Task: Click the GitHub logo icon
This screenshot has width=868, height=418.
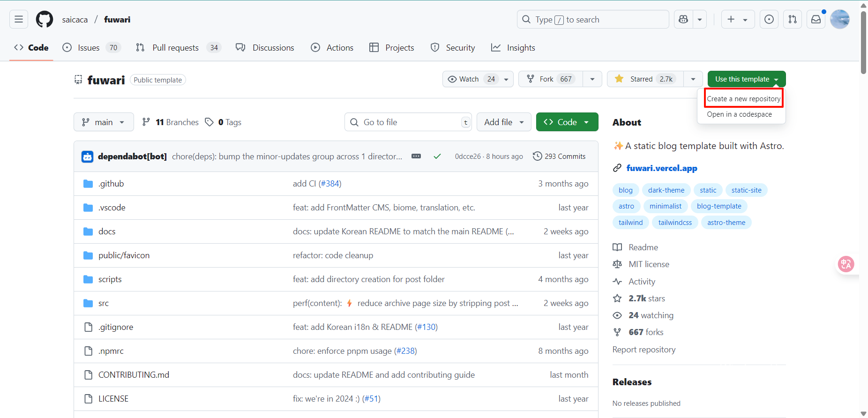Action: point(45,19)
